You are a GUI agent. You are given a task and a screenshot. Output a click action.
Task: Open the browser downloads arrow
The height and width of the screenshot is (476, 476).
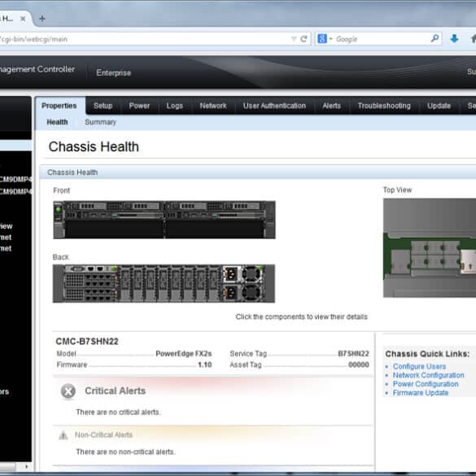454,38
